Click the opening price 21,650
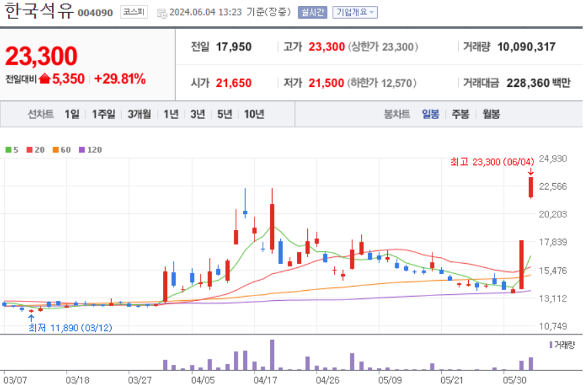588x385 pixels. [x=234, y=83]
